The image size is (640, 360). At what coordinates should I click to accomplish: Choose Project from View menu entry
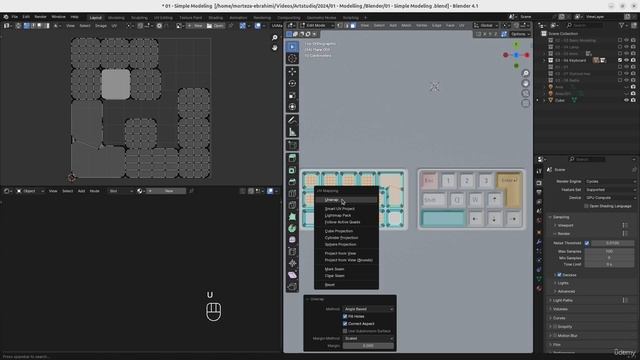coord(346,253)
